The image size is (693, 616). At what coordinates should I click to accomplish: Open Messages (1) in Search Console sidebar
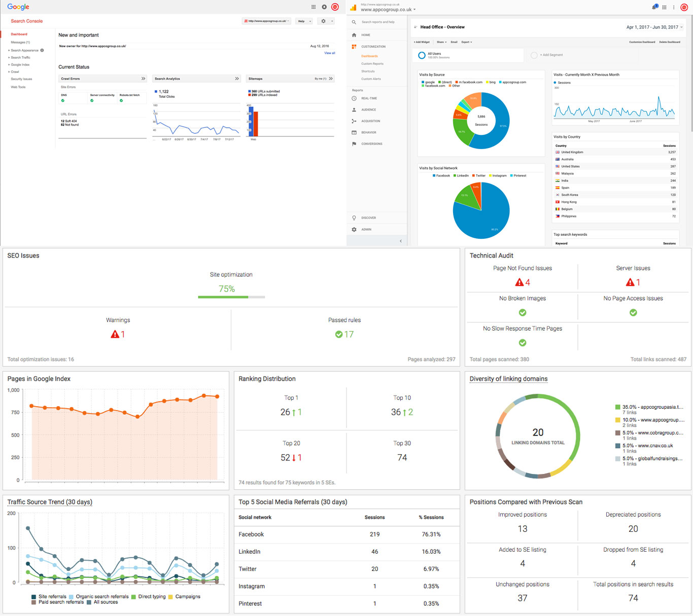pyautogui.click(x=20, y=42)
